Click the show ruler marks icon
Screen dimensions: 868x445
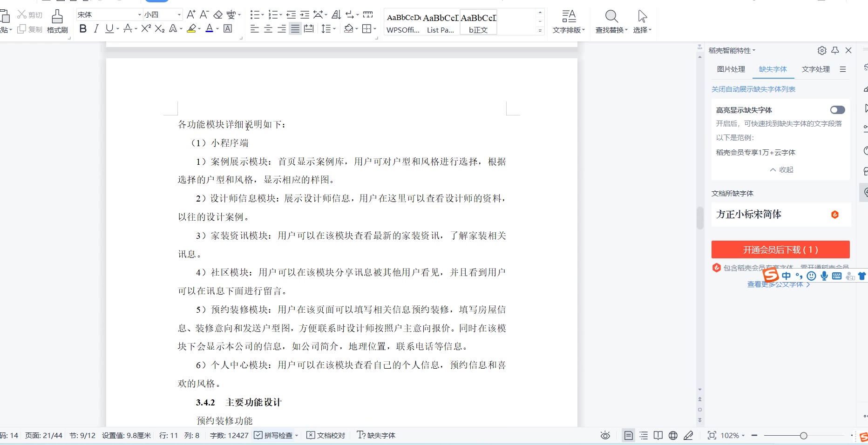pos(368,14)
